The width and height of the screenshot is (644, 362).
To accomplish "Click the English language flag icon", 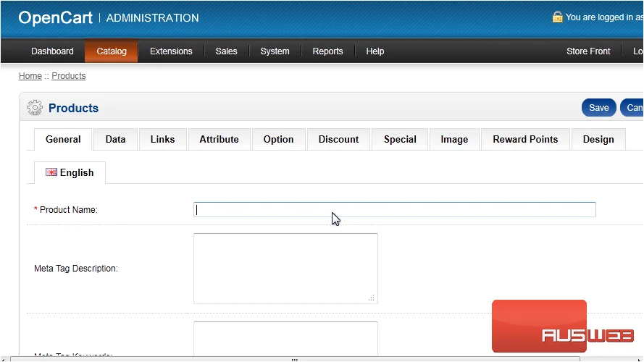I will (x=51, y=172).
